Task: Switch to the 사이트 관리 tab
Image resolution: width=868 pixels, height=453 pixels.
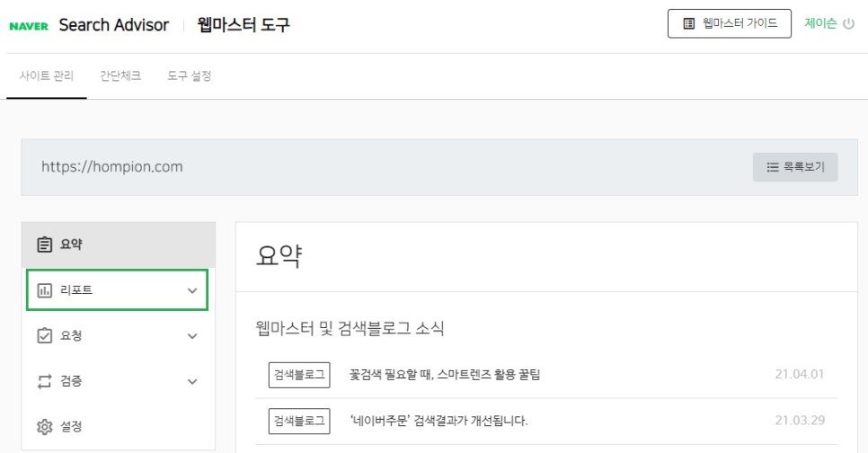Action: point(47,76)
